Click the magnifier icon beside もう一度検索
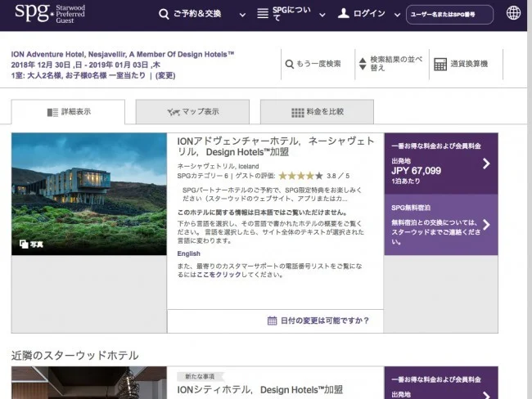This screenshot has height=399, width=532. [x=288, y=64]
